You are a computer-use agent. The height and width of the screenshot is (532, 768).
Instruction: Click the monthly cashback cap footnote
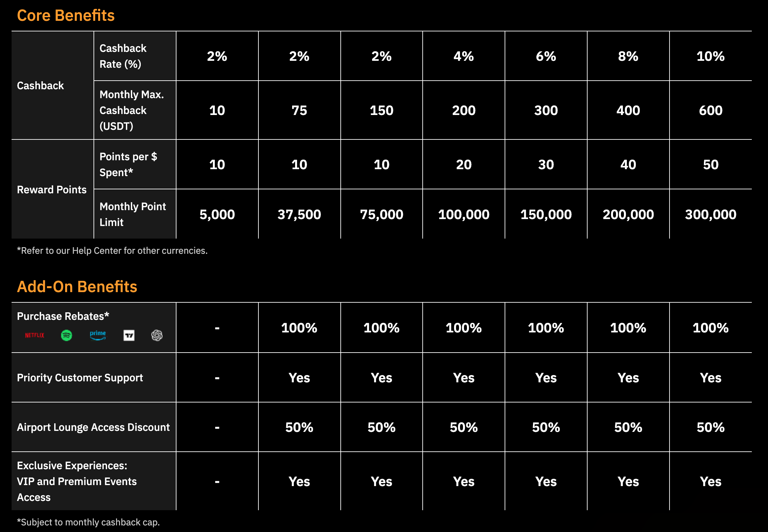[88, 522]
